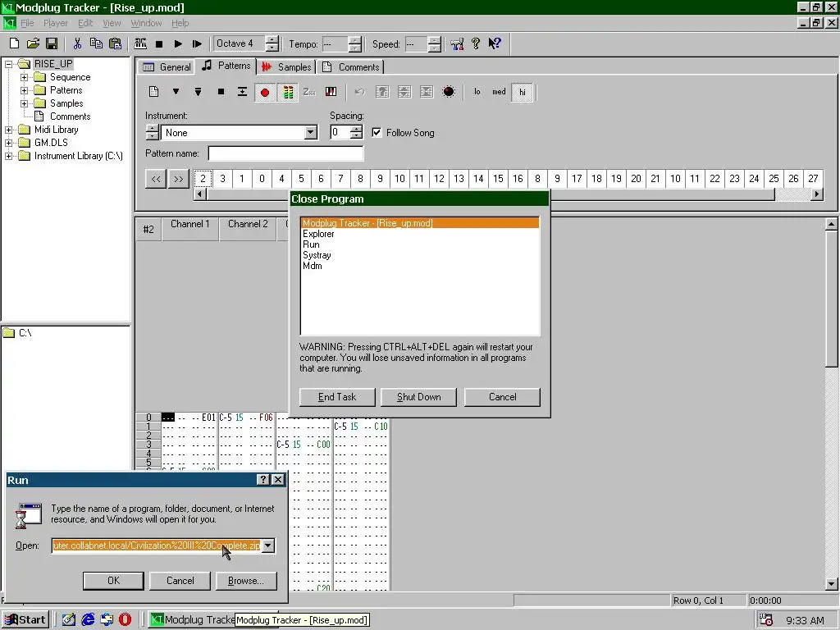840x630 pixels.
Task: Click the pattern editor vertical scrollbar down arrow
Action: [832, 584]
